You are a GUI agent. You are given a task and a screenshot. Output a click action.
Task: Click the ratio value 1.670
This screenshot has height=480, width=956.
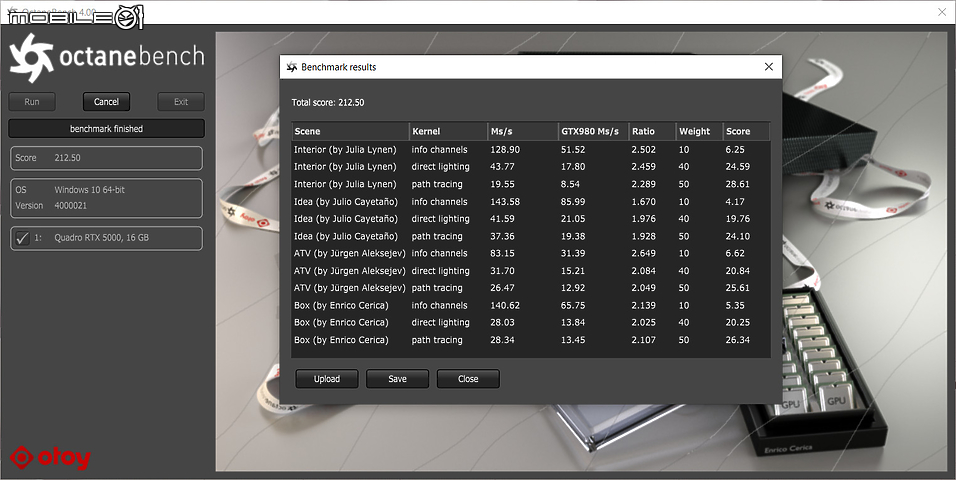644,201
